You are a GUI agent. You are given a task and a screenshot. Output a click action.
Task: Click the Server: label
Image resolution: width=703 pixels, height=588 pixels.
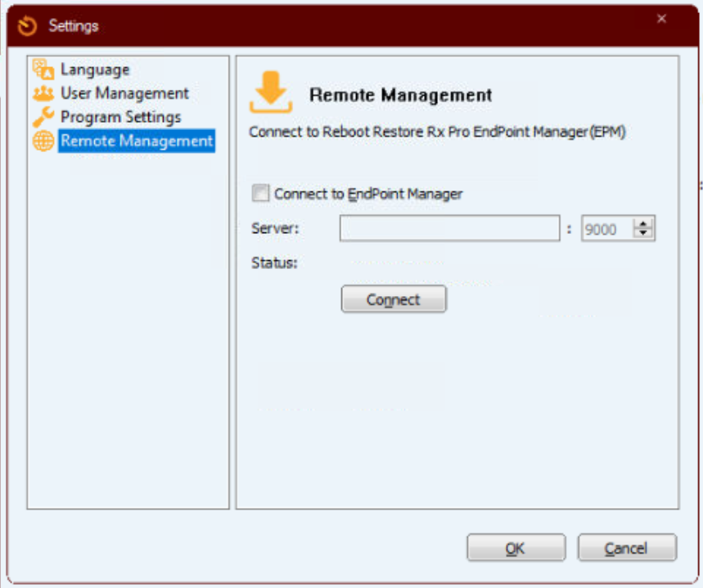click(275, 228)
